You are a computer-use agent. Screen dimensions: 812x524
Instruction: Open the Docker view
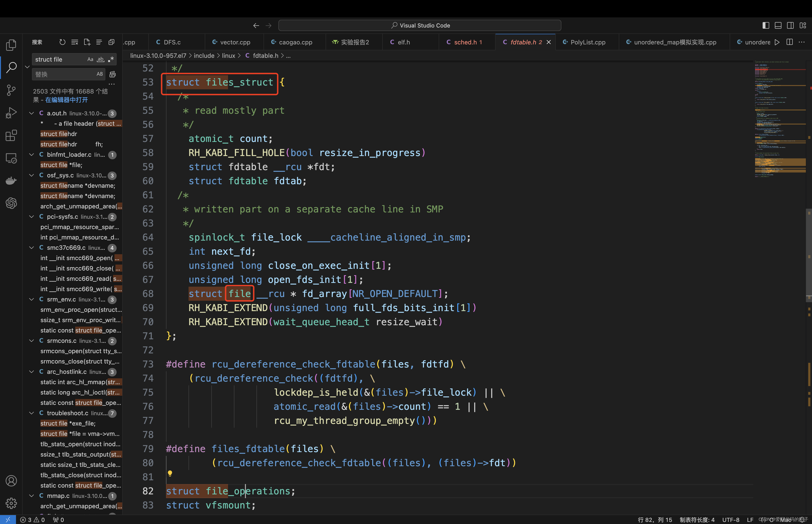click(11, 181)
